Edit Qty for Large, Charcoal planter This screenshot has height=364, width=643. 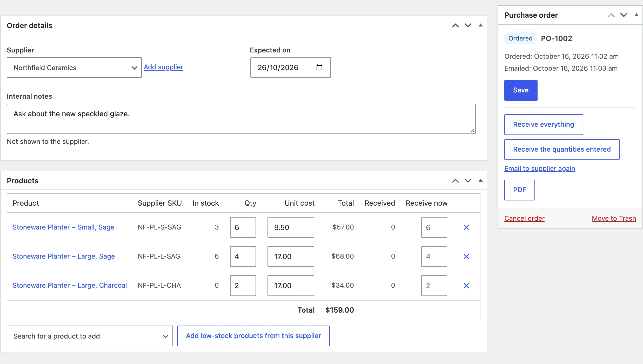click(x=243, y=286)
